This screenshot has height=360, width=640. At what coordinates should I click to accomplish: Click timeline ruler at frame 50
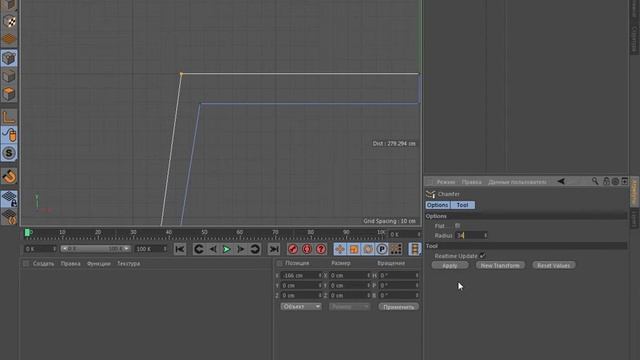click(x=204, y=234)
